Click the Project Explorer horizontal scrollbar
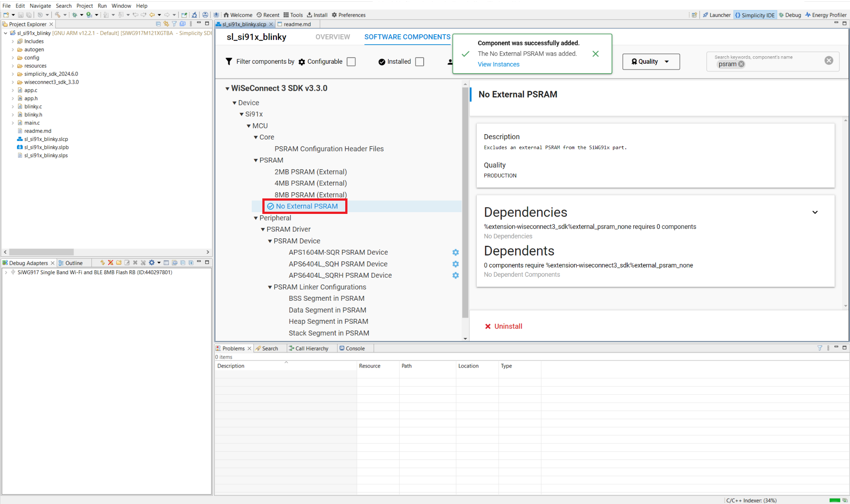The image size is (850, 504). (41, 252)
